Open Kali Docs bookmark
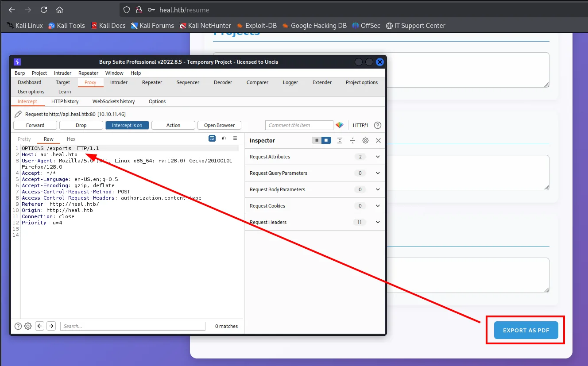The image size is (588, 366). click(108, 26)
